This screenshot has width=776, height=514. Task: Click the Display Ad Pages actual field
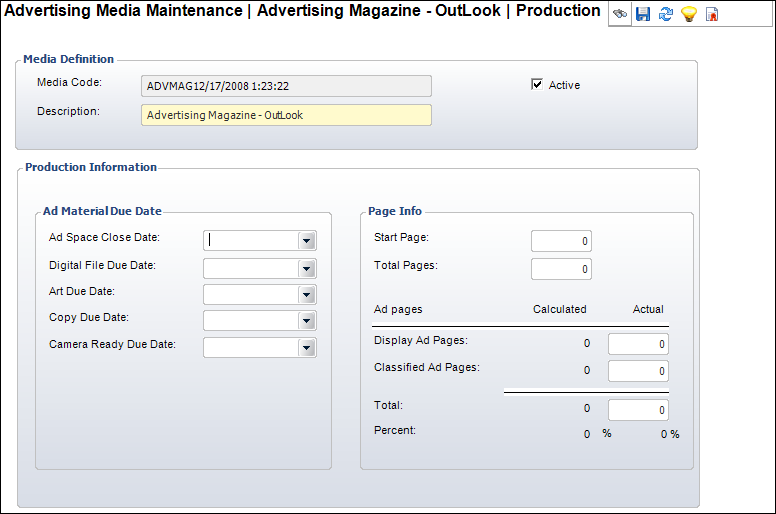638,344
